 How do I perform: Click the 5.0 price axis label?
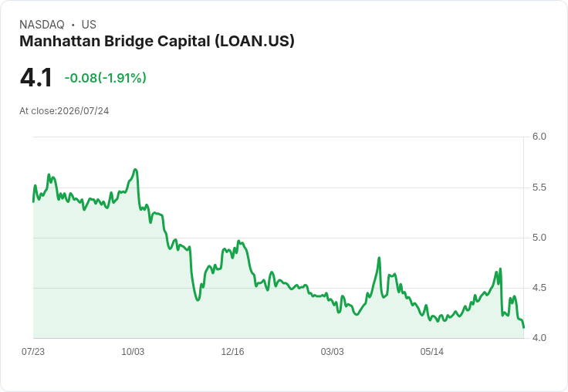click(539, 238)
